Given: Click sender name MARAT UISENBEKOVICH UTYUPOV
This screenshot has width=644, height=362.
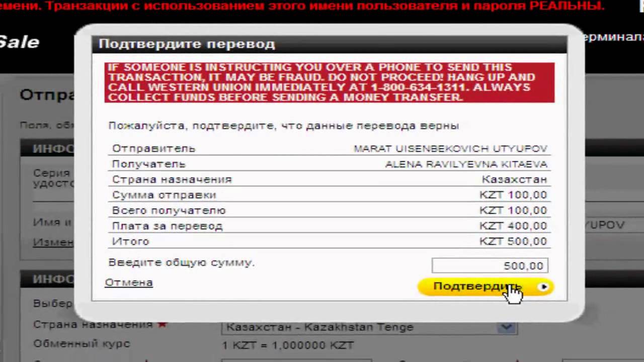Looking at the screenshot, I should point(450,148).
